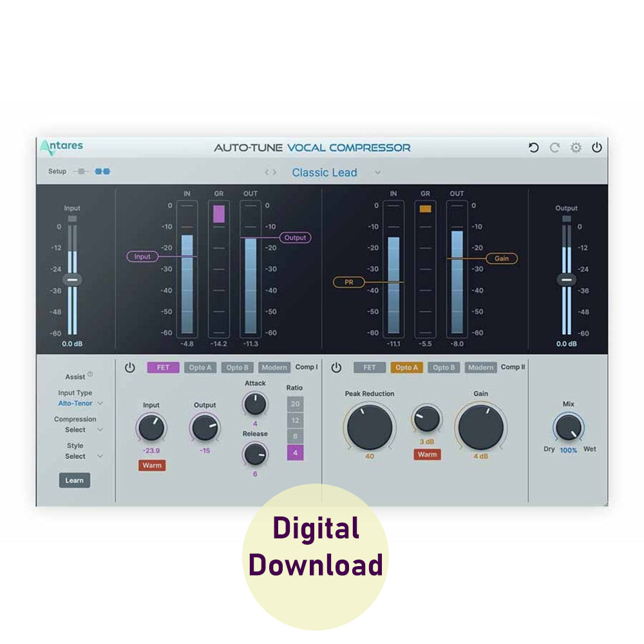
Task: Expand the Alto-Tenor Input Type dropdown
Action: tap(100, 403)
